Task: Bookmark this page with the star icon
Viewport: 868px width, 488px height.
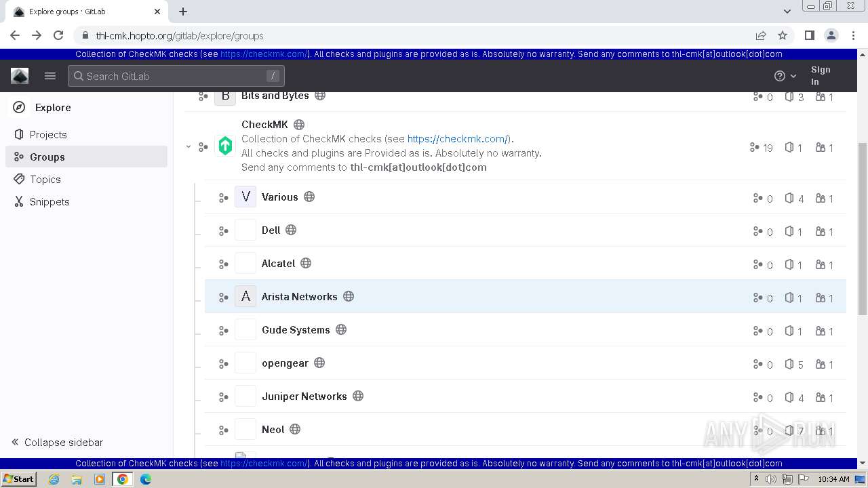Action: point(783,35)
